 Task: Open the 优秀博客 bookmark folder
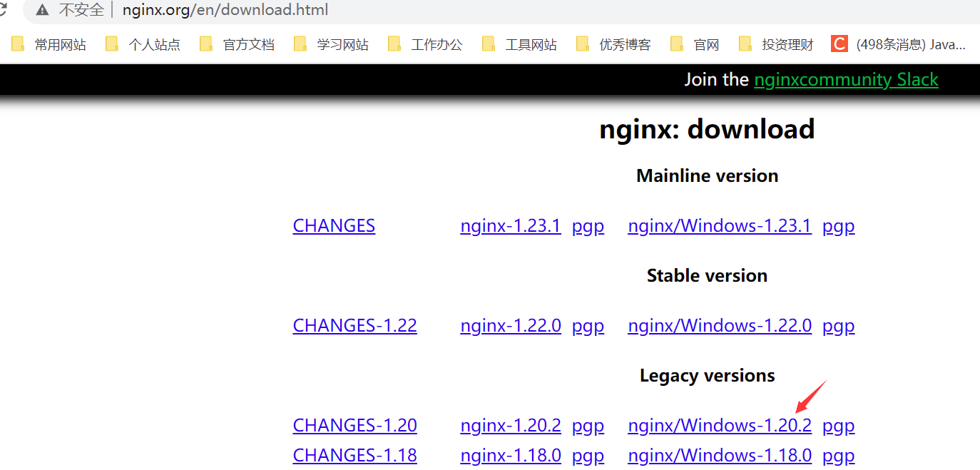[x=613, y=44]
